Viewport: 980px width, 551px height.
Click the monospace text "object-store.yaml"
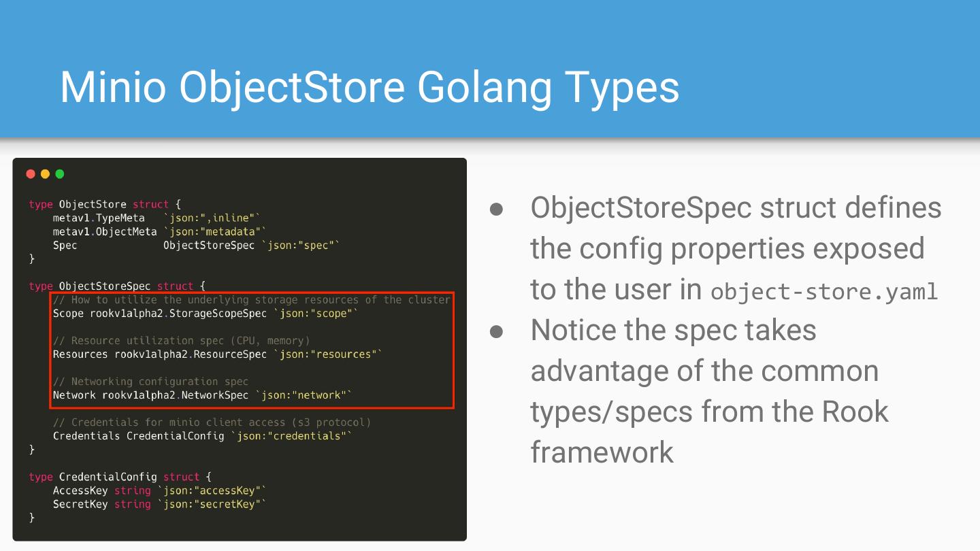point(824,292)
